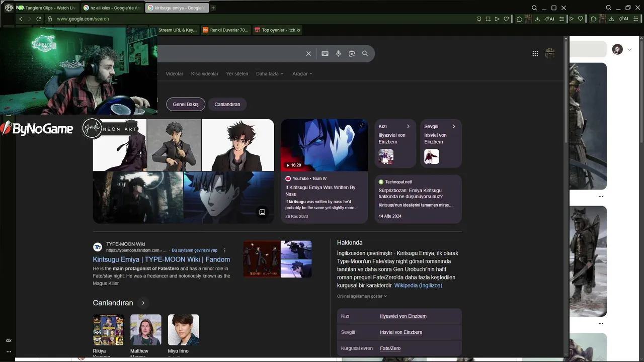Click the magnifier search button in Google

click(365, 54)
